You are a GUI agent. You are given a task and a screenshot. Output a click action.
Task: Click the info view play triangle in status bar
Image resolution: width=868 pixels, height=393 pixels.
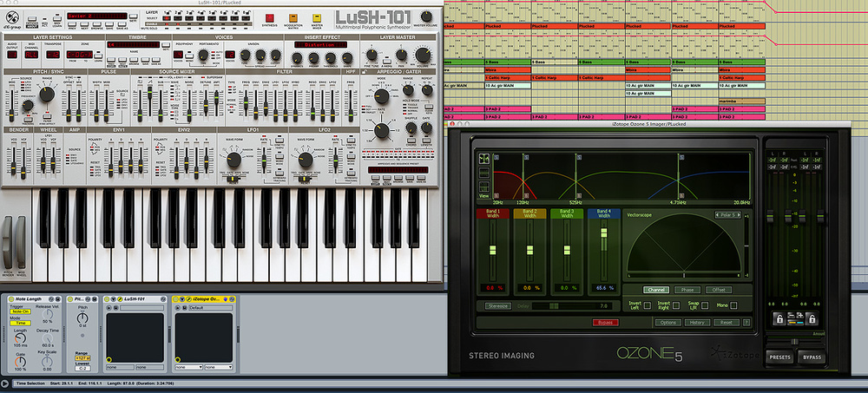(4, 383)
